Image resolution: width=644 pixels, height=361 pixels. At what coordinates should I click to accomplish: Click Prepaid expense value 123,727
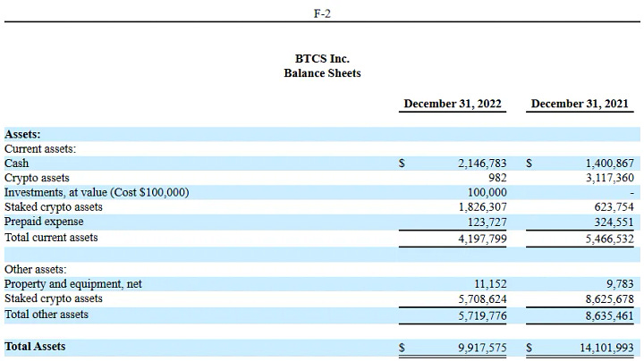pyautogui.click(x=487, y=222)
